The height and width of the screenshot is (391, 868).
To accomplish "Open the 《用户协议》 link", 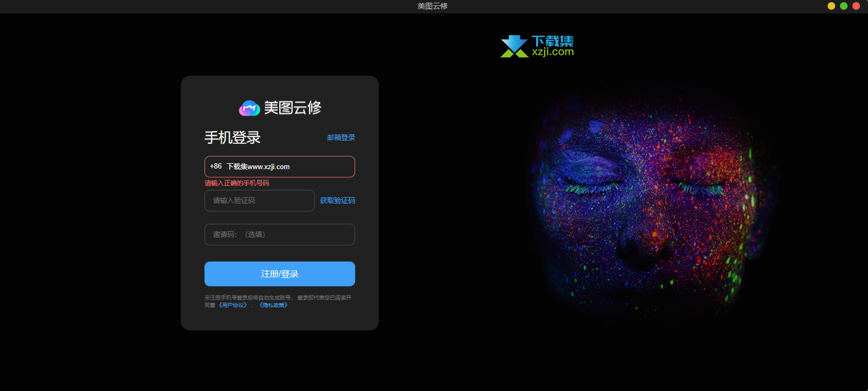I will coord(233,305).
